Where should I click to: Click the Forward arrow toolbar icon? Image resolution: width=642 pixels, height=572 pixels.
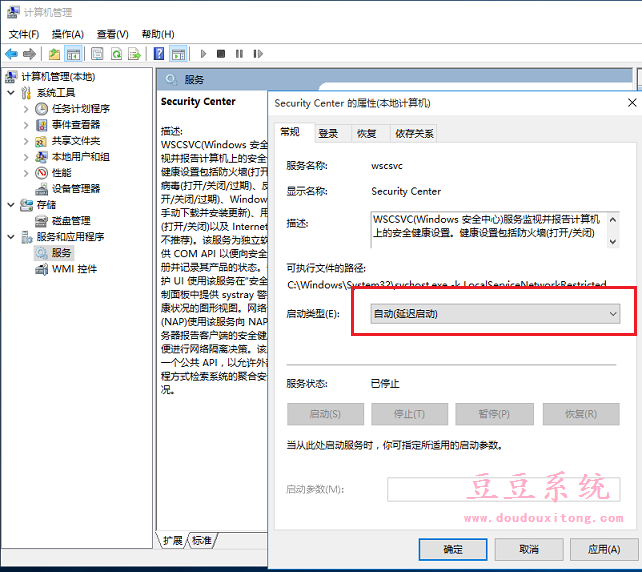coord(29,54)
